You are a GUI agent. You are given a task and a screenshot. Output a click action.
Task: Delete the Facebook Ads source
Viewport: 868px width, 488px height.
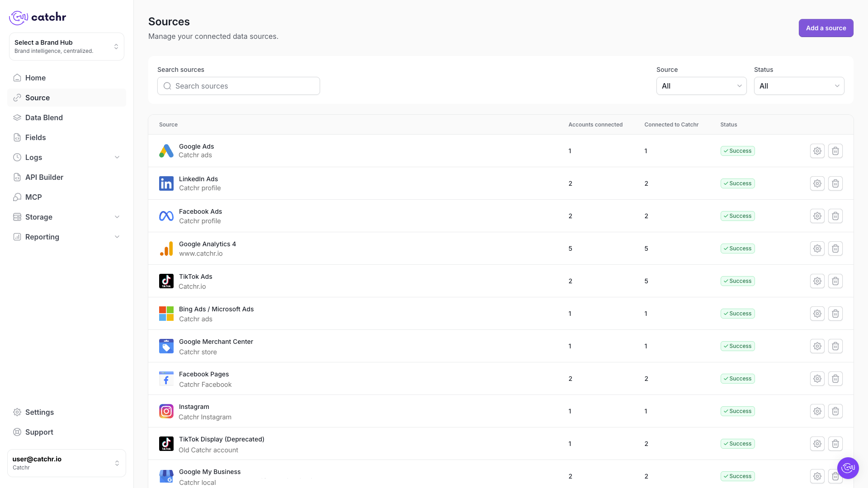pos(835,216)
